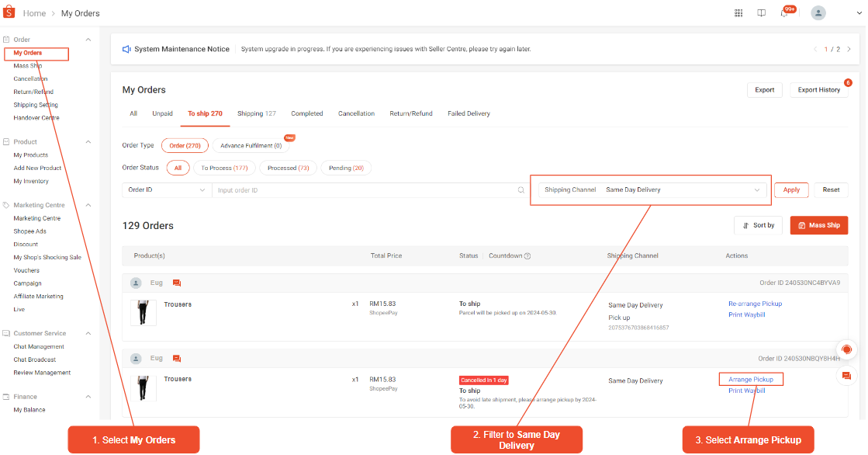
Task: Open customer support headset icon
Action: [x=846, y=349]
